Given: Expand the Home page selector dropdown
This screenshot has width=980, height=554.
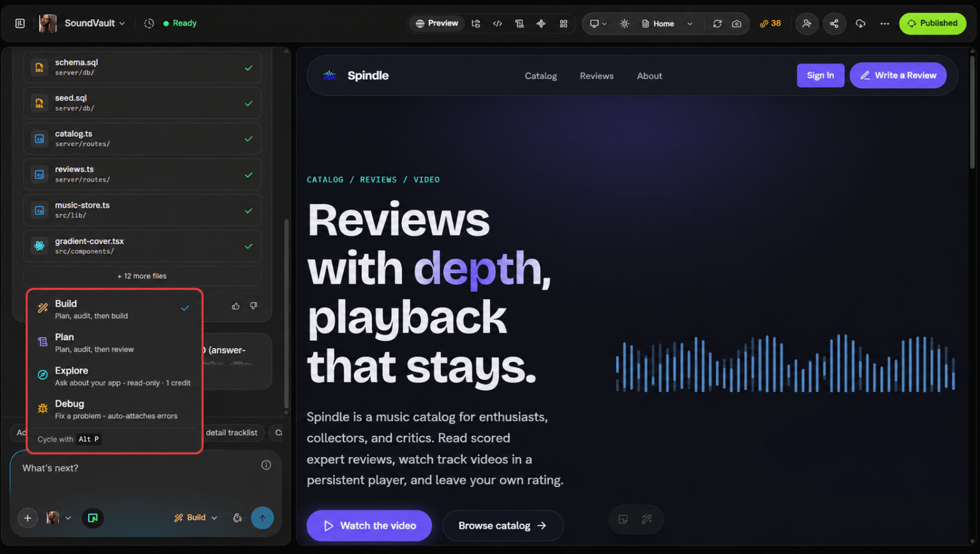Looking at the screenshot, I should click(x=667, y=24).
